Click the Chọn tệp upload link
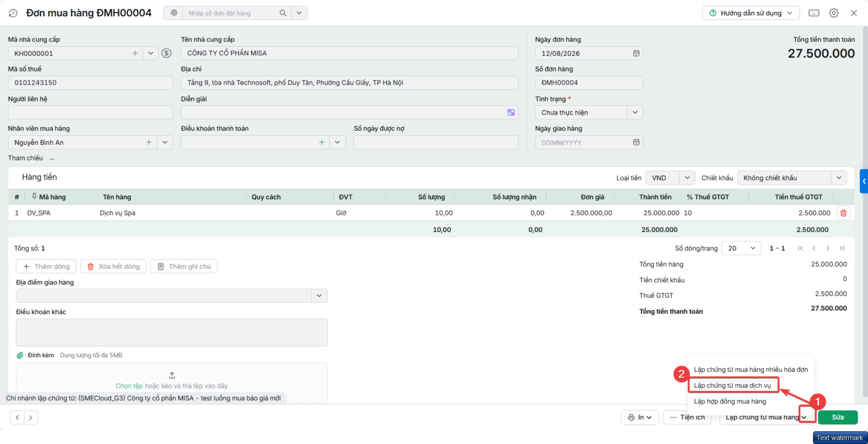 (x=129, y=386)
